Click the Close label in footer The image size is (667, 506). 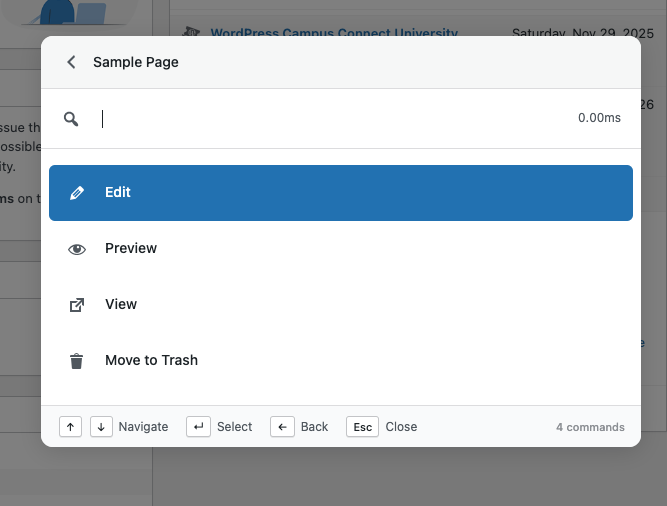401,427
